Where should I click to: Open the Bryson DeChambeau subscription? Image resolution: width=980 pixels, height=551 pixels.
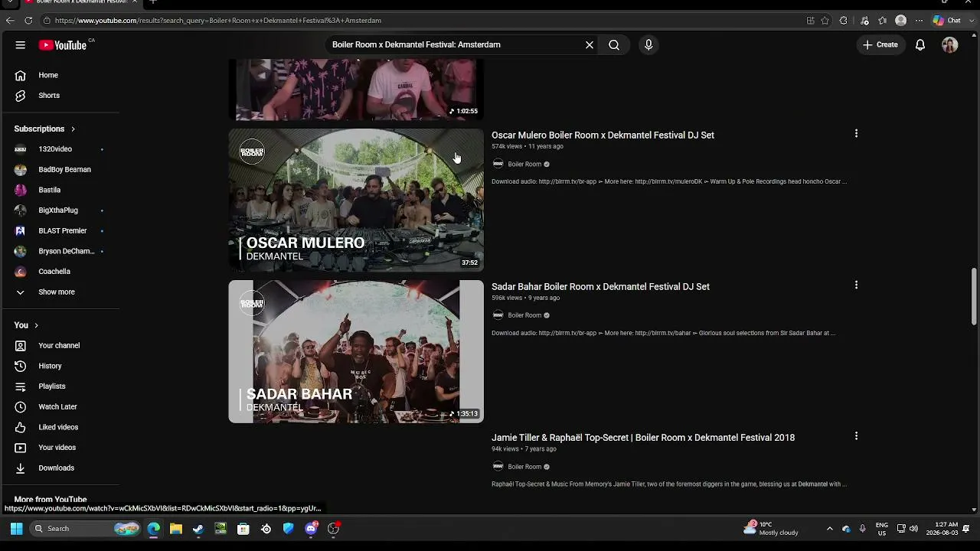[60, 251]
